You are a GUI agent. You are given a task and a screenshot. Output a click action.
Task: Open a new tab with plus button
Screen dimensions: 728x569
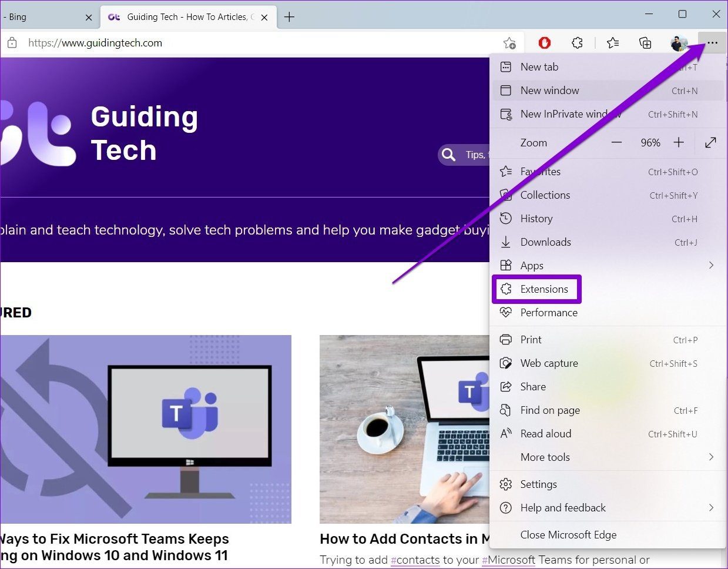click(x=289, y=17)
